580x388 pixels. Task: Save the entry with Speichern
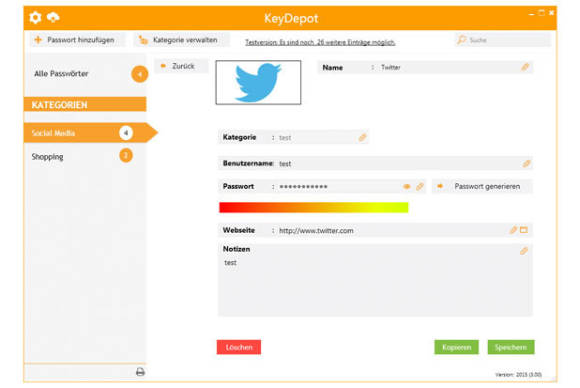click(511, 347)
